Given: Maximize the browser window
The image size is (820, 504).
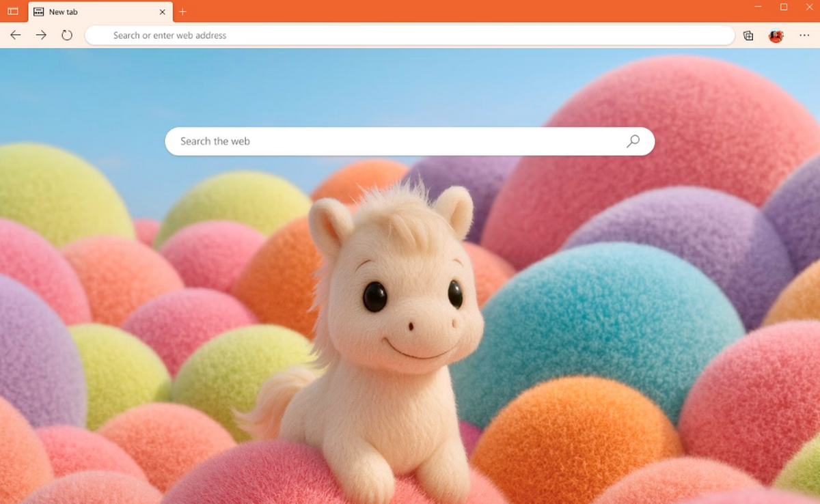Looking at the screenshot, I should pyautogui.click(x=784, y=8).
